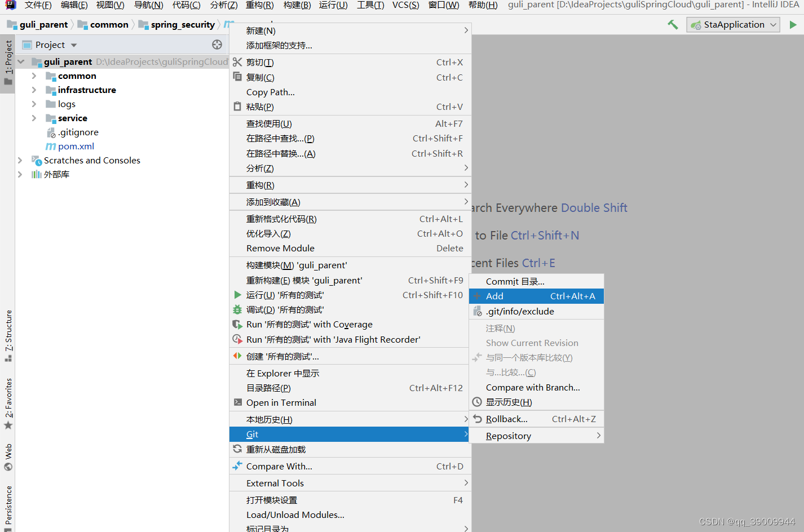The height and width of the screenshot is (532, 804).
Task: Open the Z: Structure tool window tab
Action: (x=8, y=336)
